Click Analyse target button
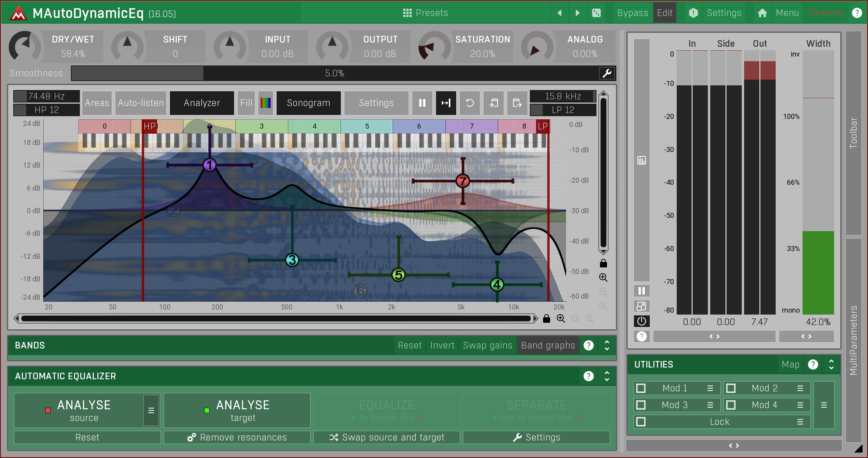The height and width of the screenshot is (458, 868). click(x=237, y=410)
